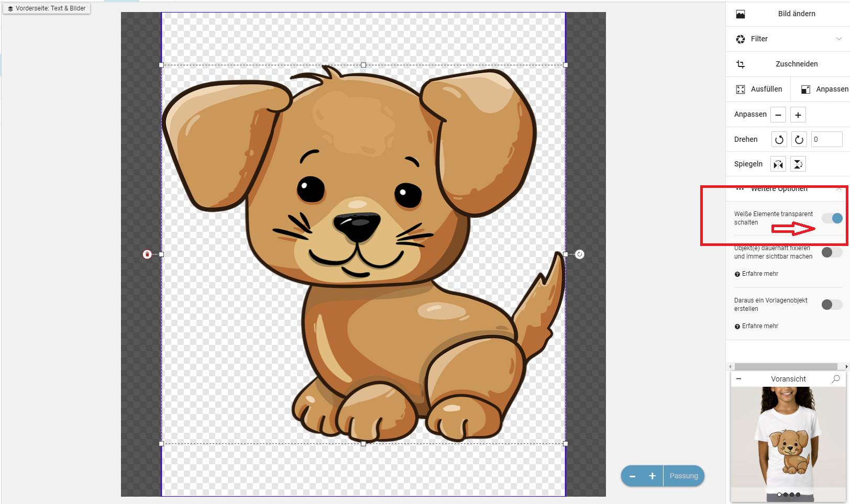Select the third preview carousel dot
850x504 pixels.
pyautogui.click(x=792, y=495)
